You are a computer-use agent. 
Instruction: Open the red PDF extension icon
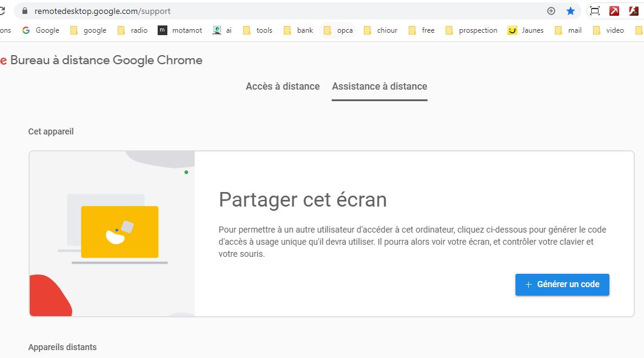[x=634, y=11]
